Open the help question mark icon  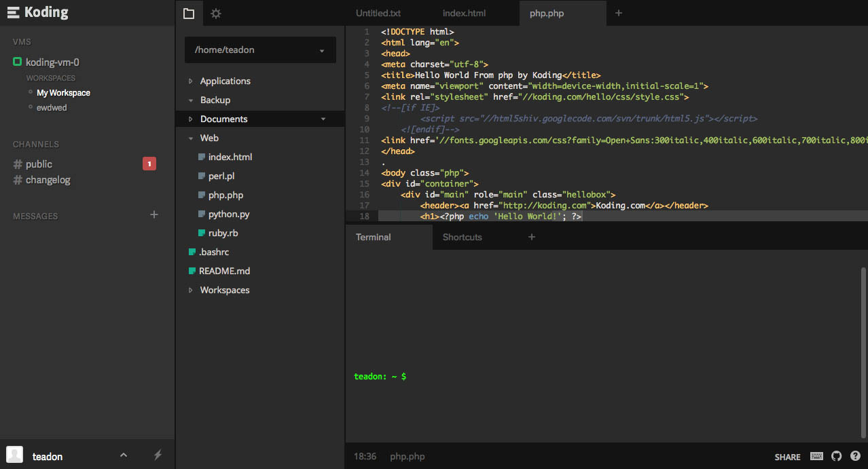(x=855, y=456)
